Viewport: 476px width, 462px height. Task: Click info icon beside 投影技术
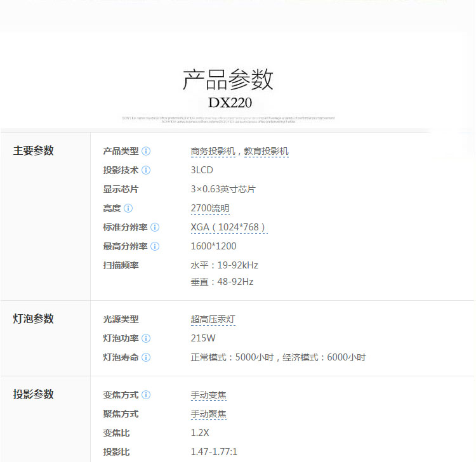(146, 170)
